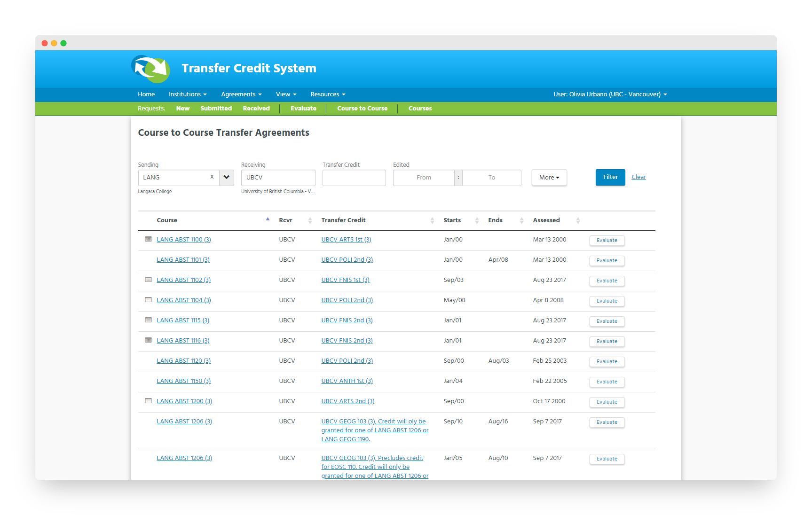Switch to the Courses section
Viewport: 812px width, 515px height.
(420, 109)
